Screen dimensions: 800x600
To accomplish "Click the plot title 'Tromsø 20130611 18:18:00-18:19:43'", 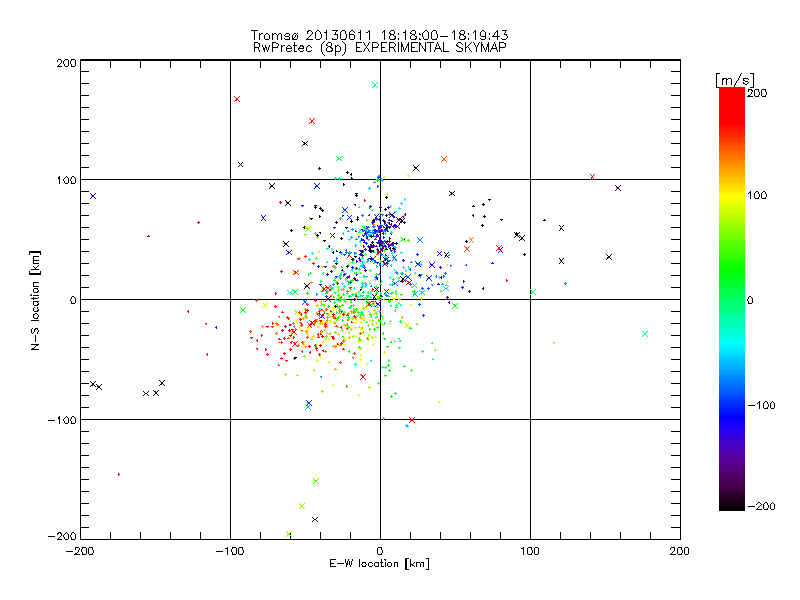I will [x=379, y=35].
